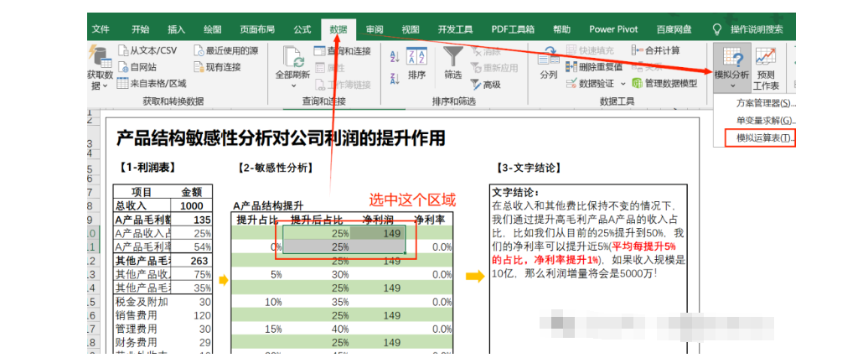Click the 全部刷新 refresh all icon

coord(293,56)
